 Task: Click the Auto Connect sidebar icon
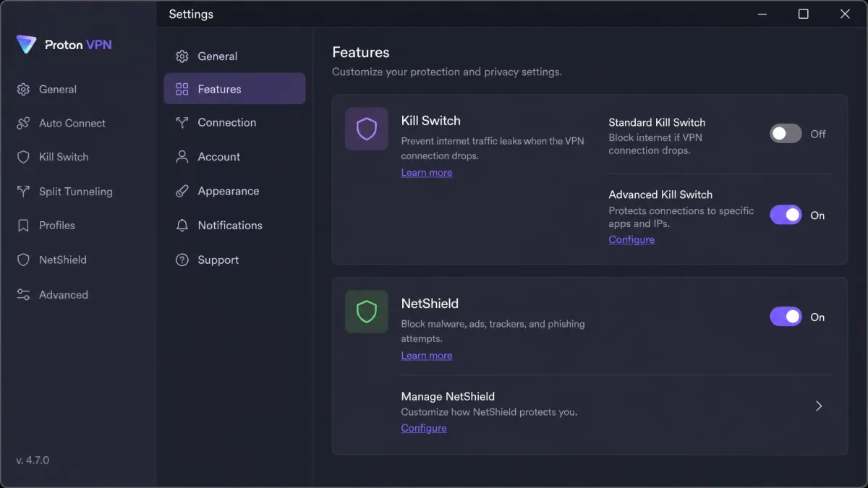coord(23,124)
